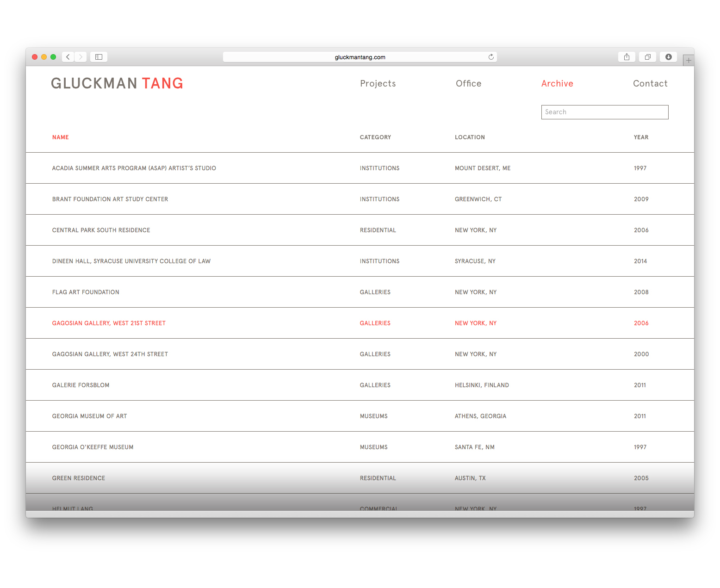This screenshot has width=720, height=588.
Task: Click year 2005 in Green Residence row
Action: coord(641,478)
